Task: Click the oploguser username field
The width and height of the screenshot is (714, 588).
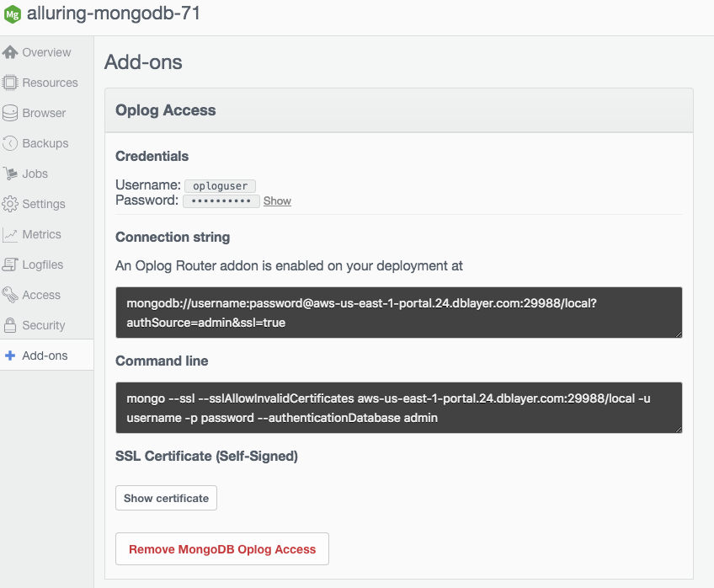Action: 220,185
